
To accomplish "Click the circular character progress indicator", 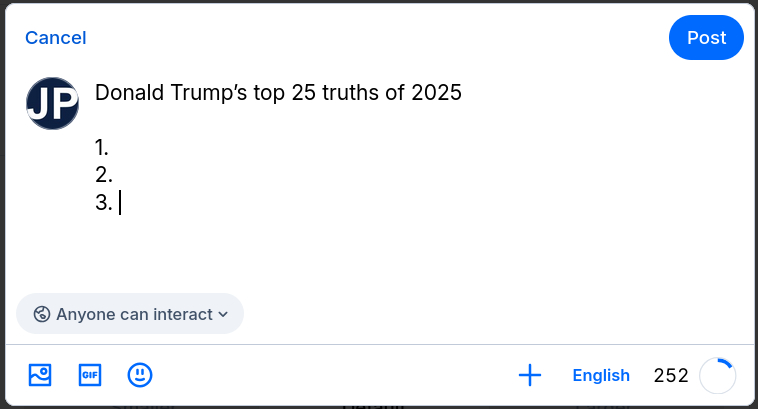I will pyautogui.click(x=717, y=376).
